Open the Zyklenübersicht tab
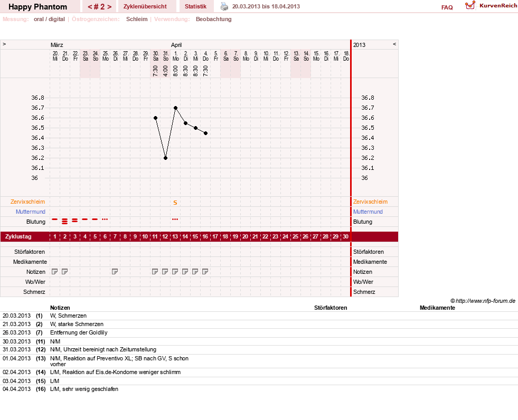Viewport: 518px width, 420px height. tap(145, 6)
